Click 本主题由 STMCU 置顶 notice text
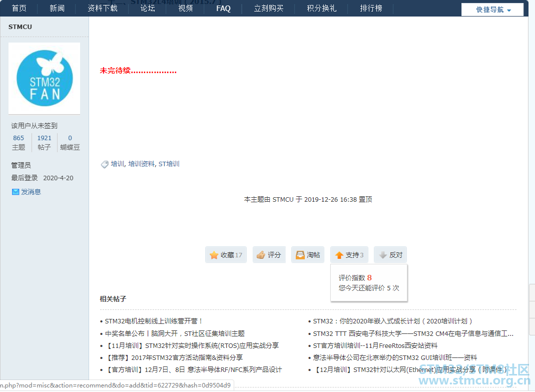Screen dimensions: 535x392 tap(308, 199)
